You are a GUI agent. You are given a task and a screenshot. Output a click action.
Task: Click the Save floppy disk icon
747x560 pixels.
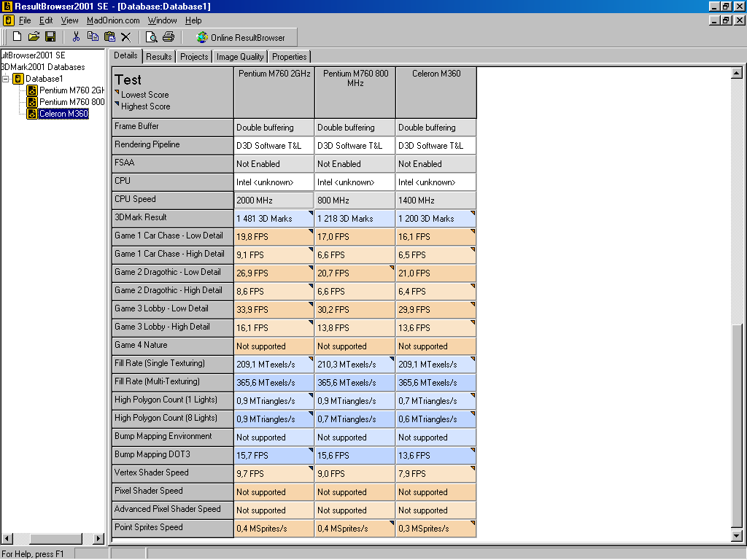[50, 36]
